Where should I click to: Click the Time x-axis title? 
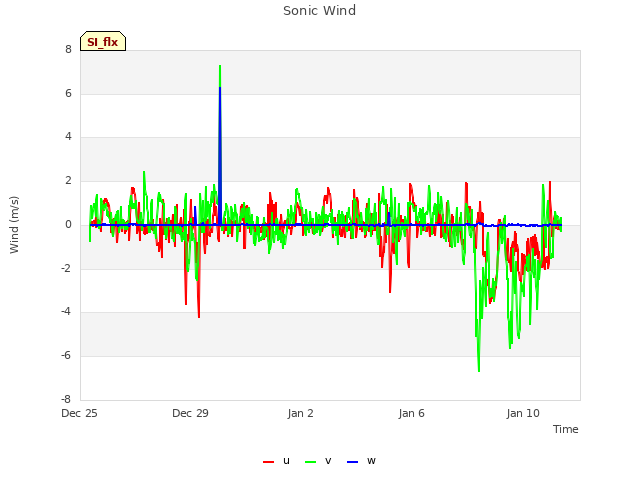coord(566,429)
